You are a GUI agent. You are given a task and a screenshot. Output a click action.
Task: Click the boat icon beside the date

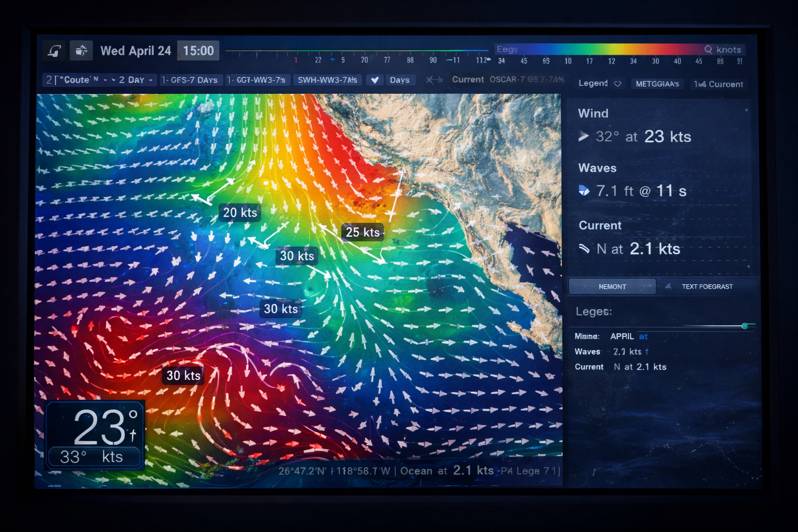pos(81,51)
